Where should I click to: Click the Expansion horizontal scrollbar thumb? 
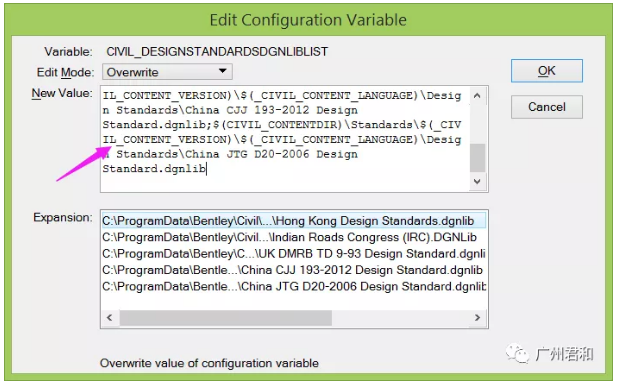(226, 318)
